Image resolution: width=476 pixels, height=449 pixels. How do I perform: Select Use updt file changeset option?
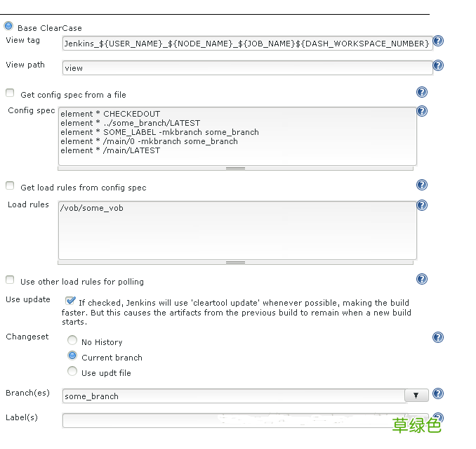point(72,372)
